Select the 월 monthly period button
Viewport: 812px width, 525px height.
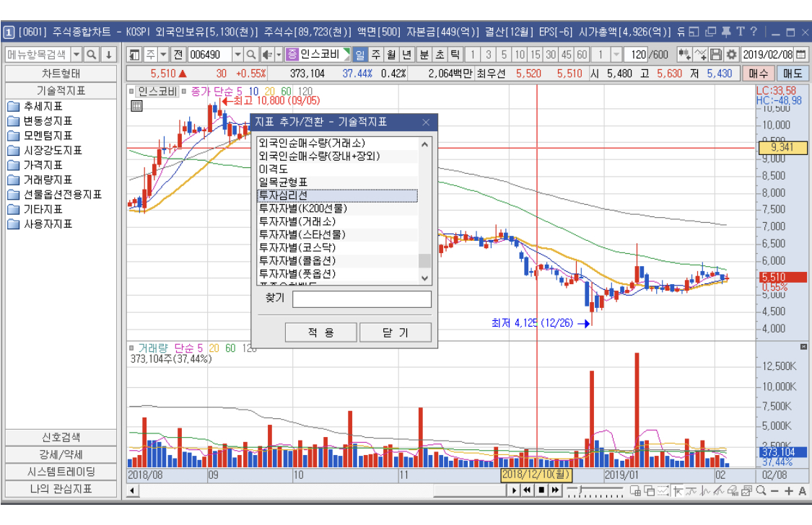pyautogui.click(x=391, y=54)
